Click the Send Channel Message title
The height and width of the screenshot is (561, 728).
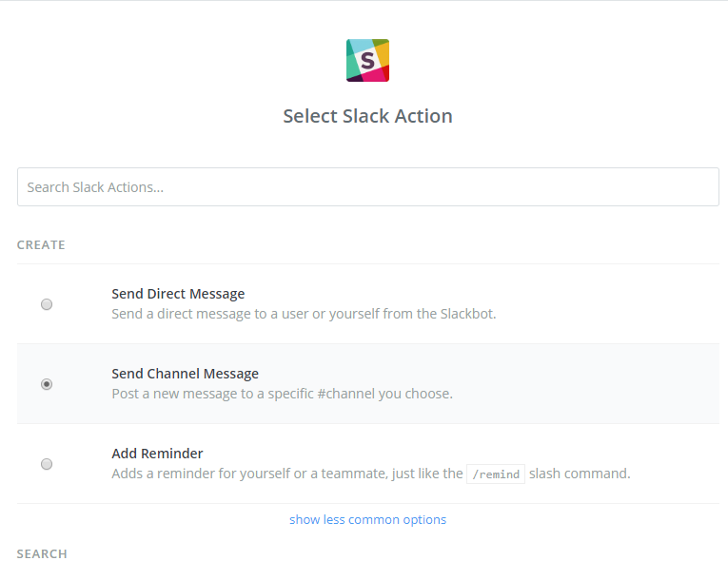pos(185,374)
